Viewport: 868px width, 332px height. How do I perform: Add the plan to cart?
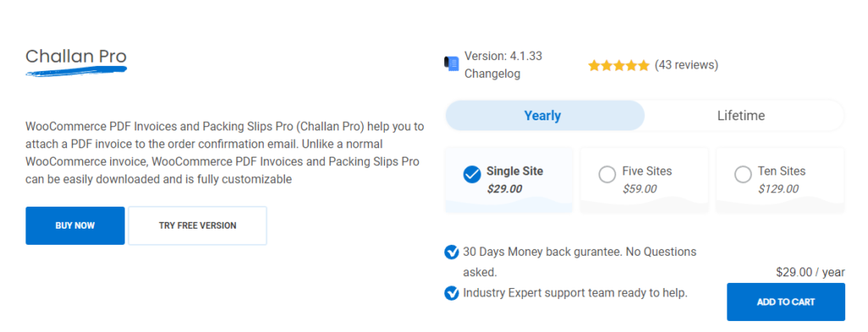pyautogui.click(x=786, y=302)
